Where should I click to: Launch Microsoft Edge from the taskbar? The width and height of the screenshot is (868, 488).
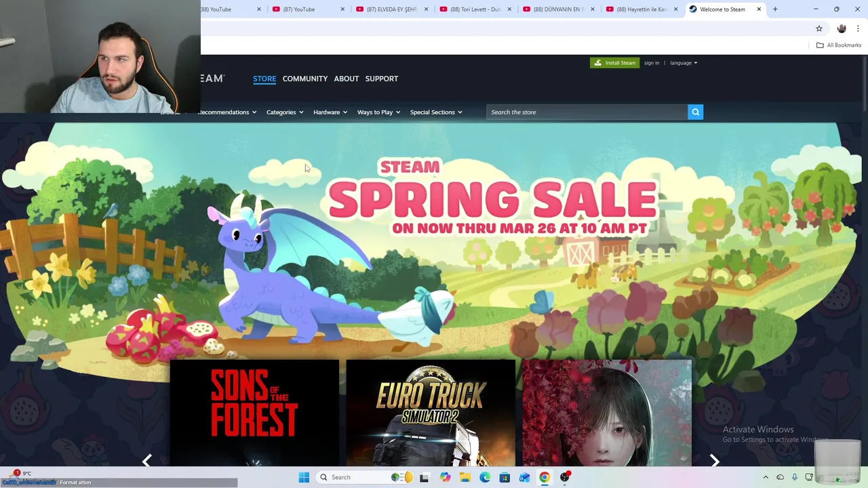click(485, 477)
